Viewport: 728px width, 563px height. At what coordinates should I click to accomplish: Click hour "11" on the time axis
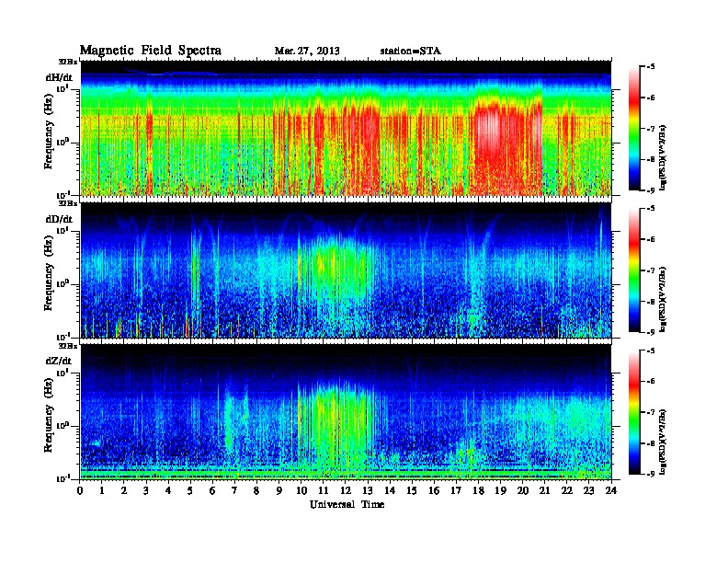pyautogui.click(x=324, y=490)
